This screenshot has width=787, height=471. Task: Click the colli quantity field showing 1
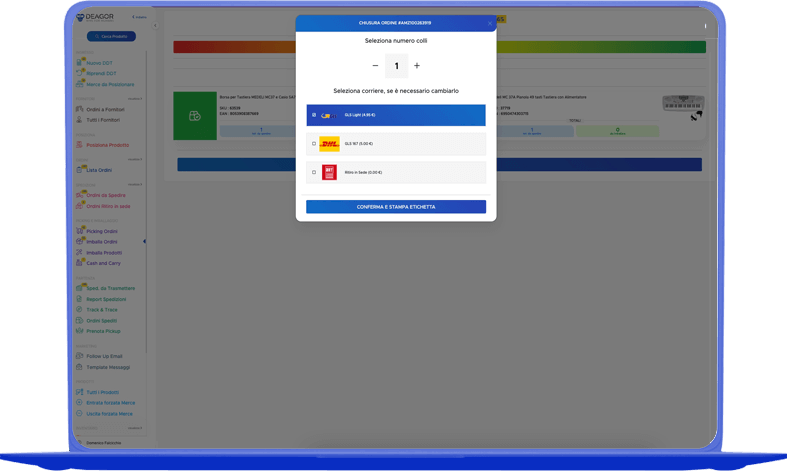click(397, 66)
